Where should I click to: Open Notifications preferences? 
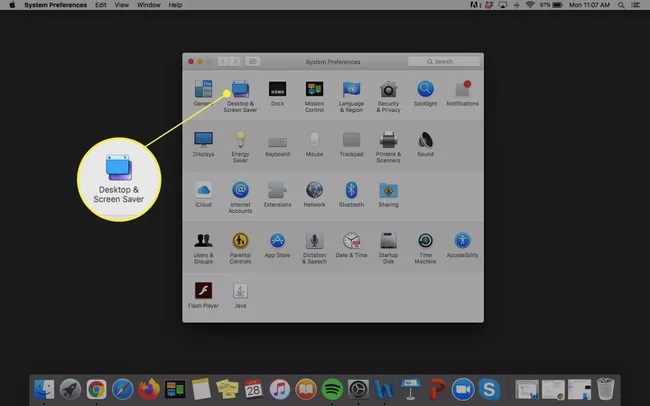pos(462,93)
